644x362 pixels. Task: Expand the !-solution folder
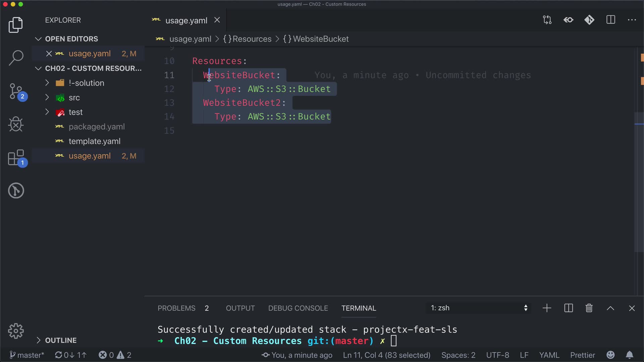pyautogui.click(x=86, y=83)
